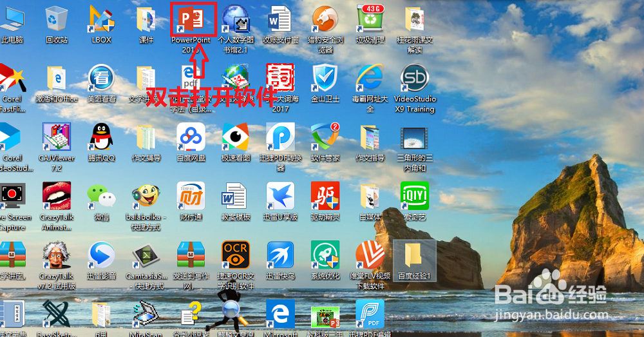Viewport: 644px width, 337px height.
Task: Select the 迅捷PDF编辑 icon
Action: pyautogui.click(x=370, y=314)
